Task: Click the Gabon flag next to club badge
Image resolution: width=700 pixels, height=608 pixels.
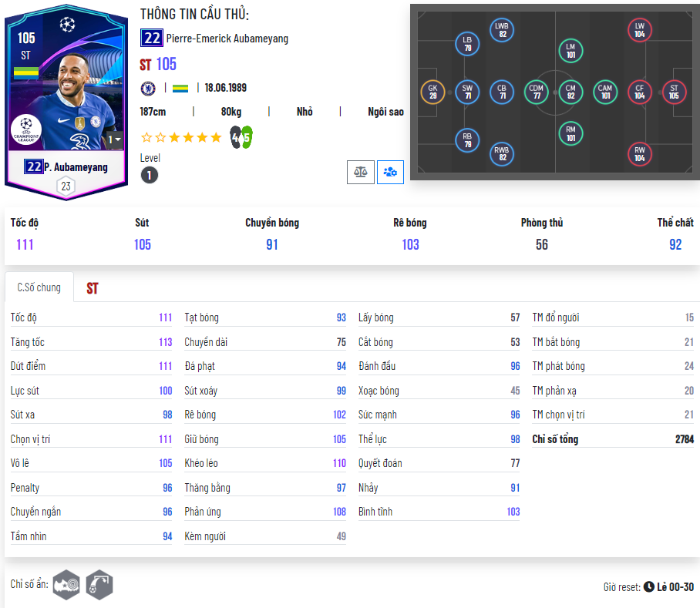Action: (180, 89)
